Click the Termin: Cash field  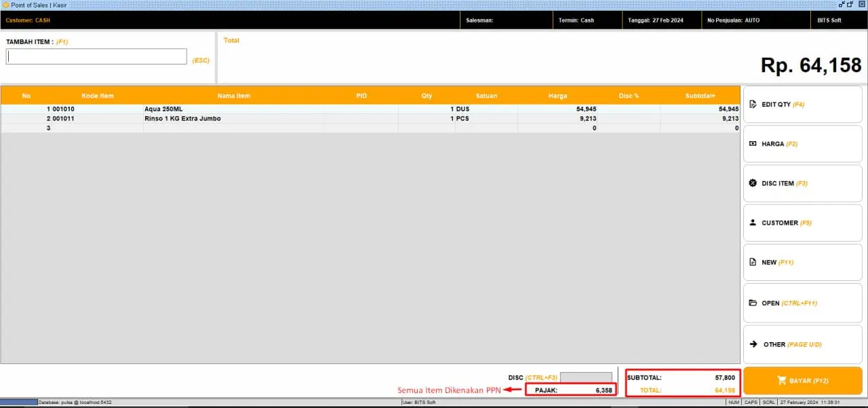(576, 20)
